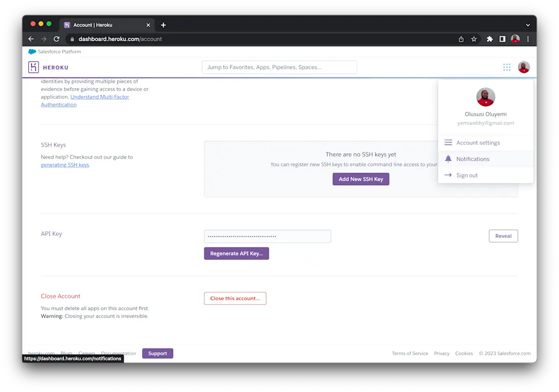559x392 pixels.
Task: Click the profile photo in dropdown
Action: (x=485, y=96)
